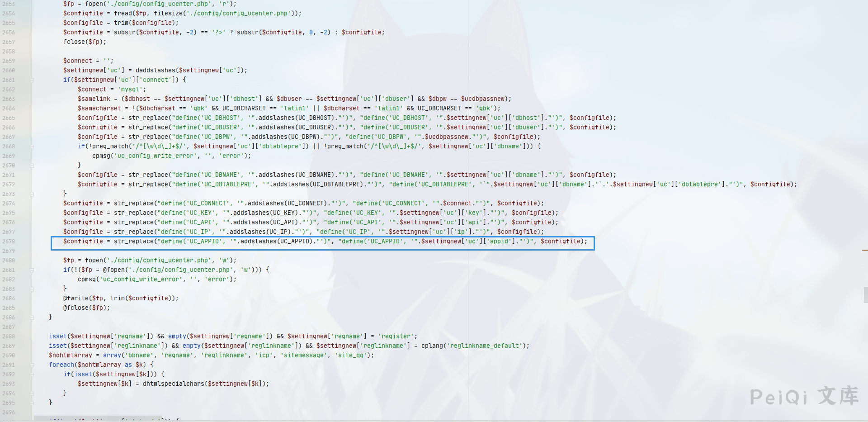Image resolution: width=868 pixels, height=422 pixels.
Task: Click line number 2678 in the gutter
Action: pos(9,242)
